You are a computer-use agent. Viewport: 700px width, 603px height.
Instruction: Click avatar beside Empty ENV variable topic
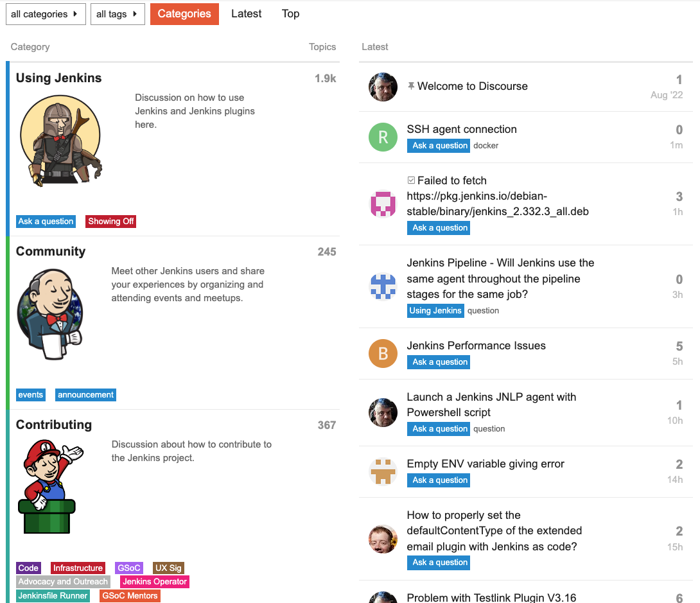point(383,471)
